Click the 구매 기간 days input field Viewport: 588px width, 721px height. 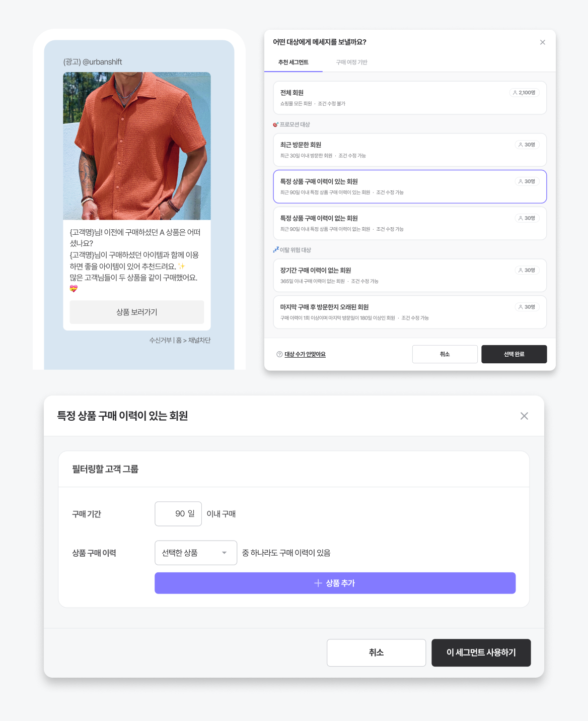(x=178, y=514)
